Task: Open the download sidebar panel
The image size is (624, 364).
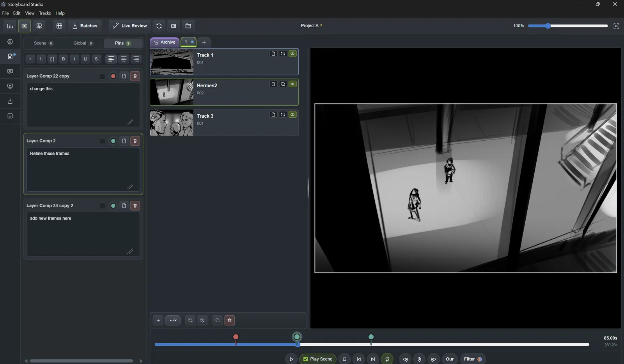Action: tap(10, 101)
